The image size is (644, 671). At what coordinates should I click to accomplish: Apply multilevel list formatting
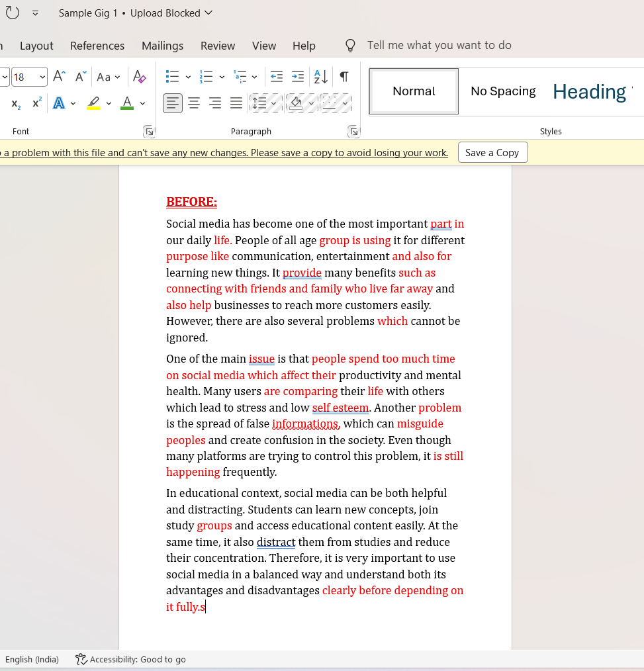(240, 77)
